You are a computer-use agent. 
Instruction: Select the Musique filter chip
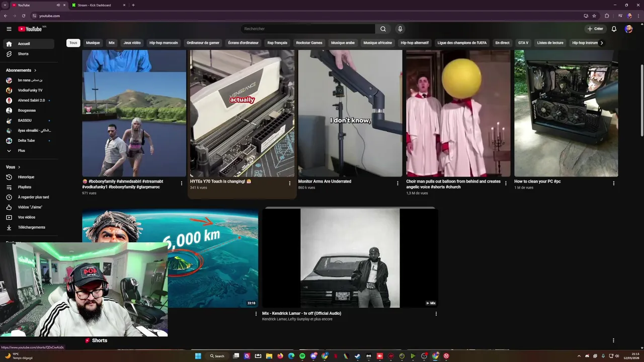(93, 43)
